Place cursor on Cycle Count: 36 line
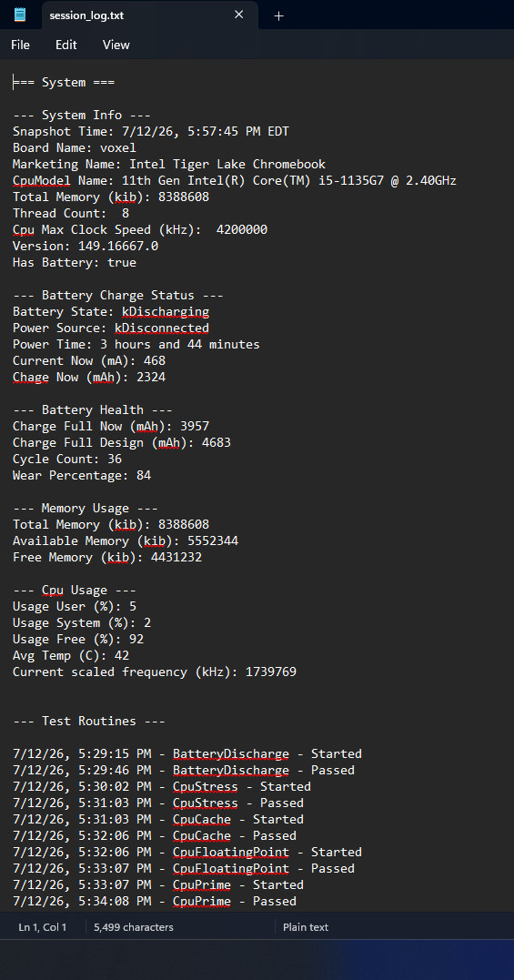Image resolution: width=514 pixels, height=980 pixels. tap(67, 460)
